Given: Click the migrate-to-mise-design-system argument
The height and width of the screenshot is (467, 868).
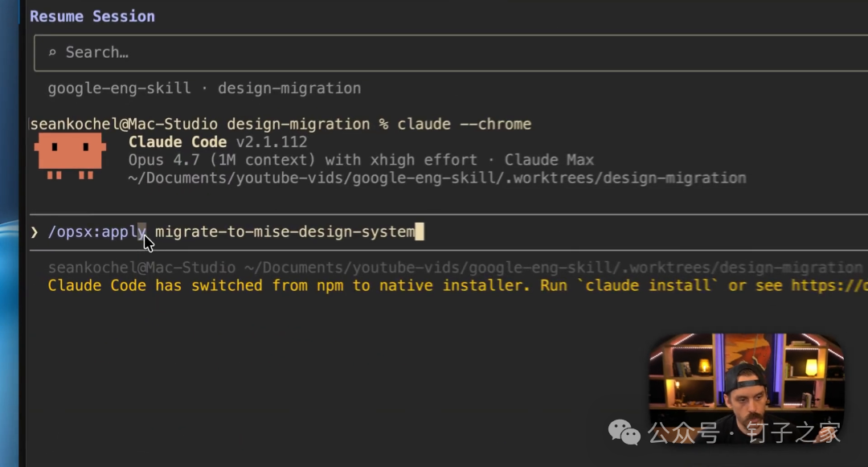Looking at the screenshot, I should coord(285,231).
